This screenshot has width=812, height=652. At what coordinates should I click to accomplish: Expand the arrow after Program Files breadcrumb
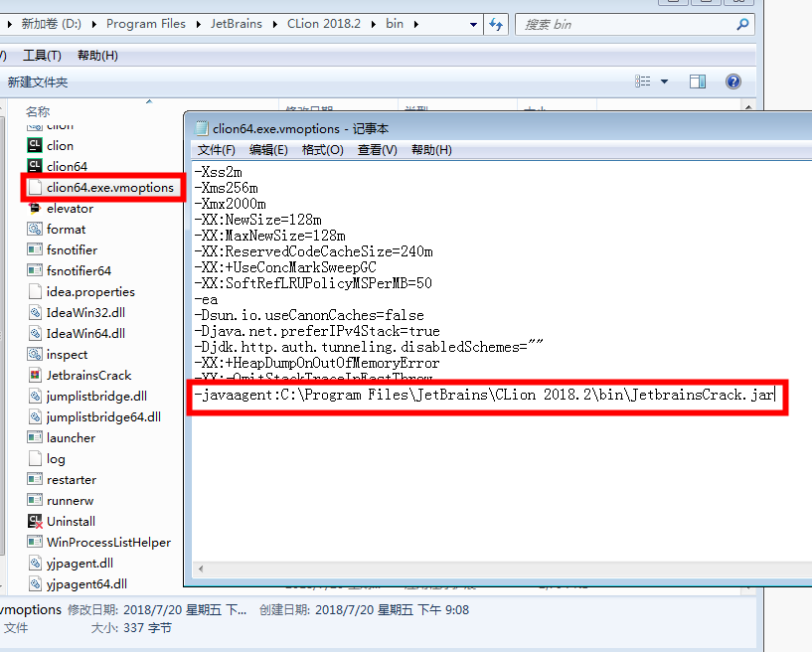click(x=198, y=24)
